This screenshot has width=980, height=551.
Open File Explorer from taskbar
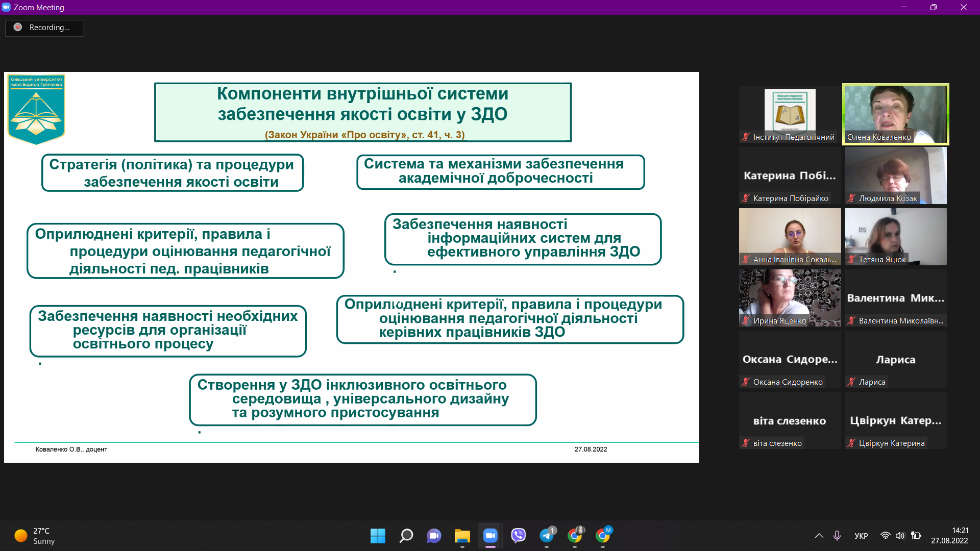coord(462,536)
